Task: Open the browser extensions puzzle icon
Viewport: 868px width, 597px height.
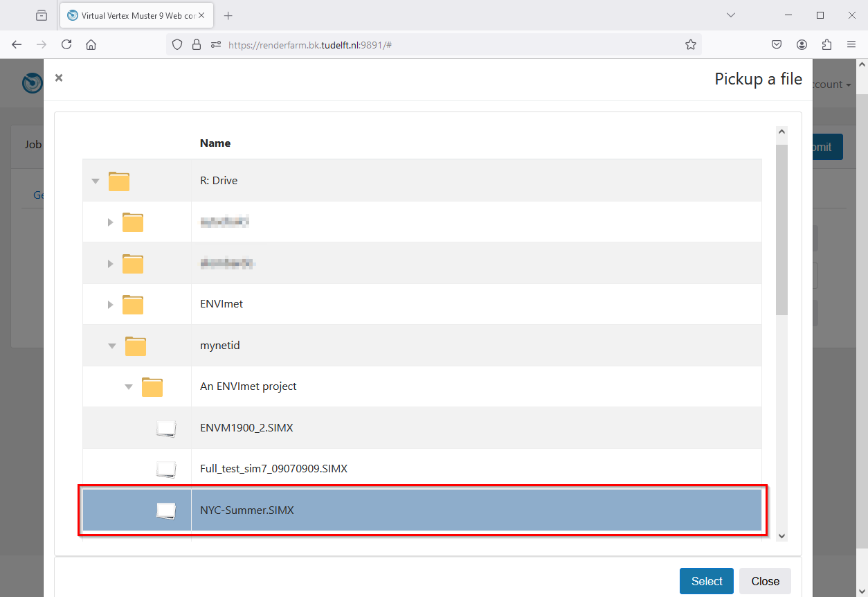Action: 826,44
